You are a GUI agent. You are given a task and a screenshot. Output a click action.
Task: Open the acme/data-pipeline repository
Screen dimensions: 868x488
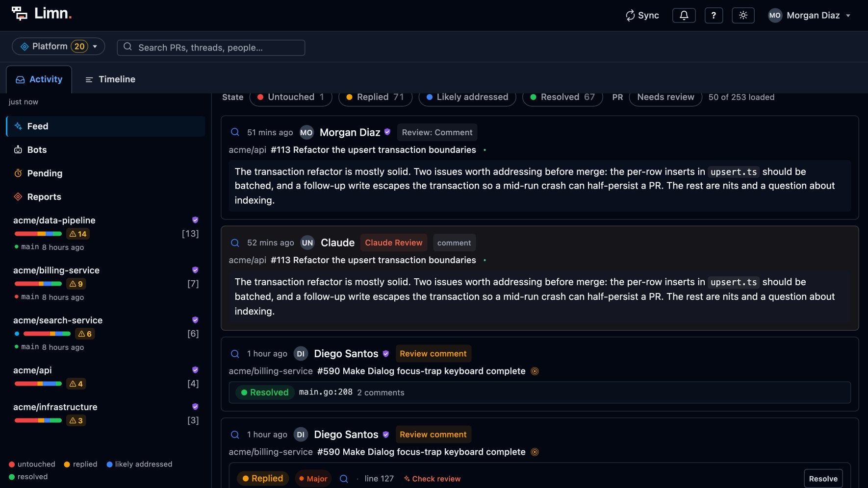(54, 220)
